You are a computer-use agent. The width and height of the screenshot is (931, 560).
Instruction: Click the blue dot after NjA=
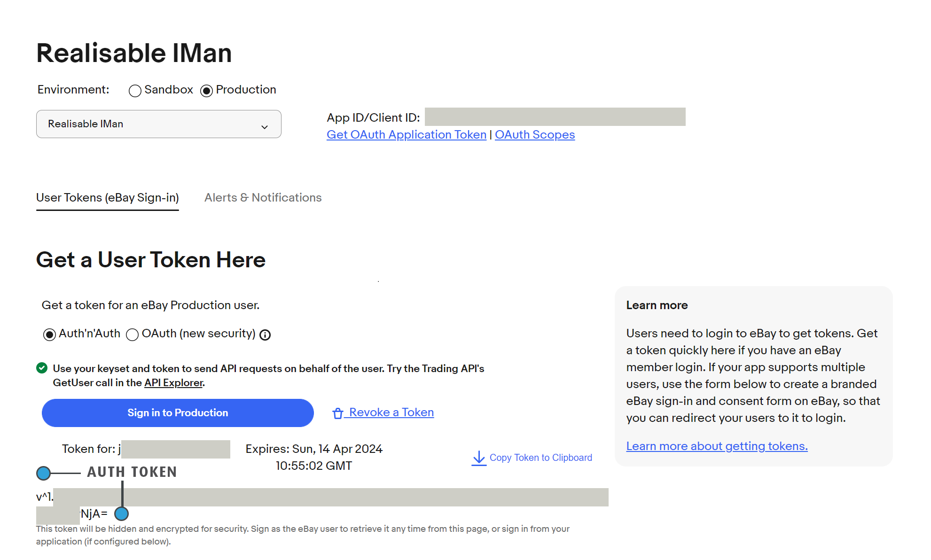122,513
